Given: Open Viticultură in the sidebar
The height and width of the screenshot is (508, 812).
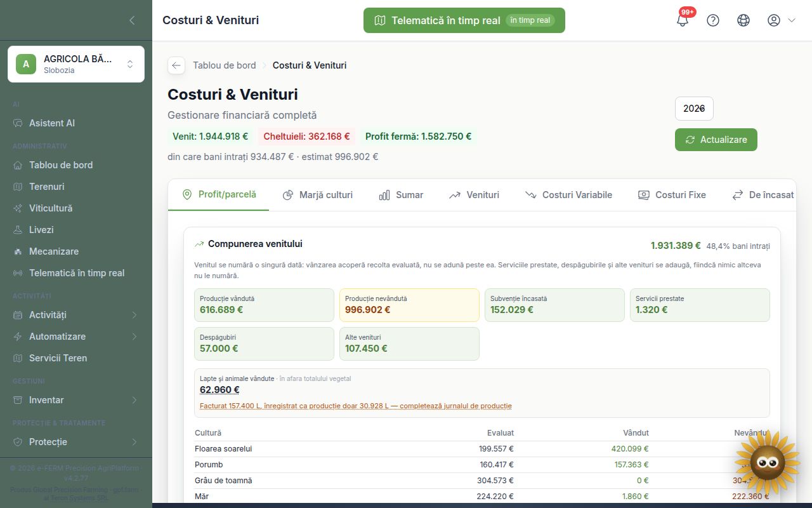Looking at the screenshot, I should 76,208.
